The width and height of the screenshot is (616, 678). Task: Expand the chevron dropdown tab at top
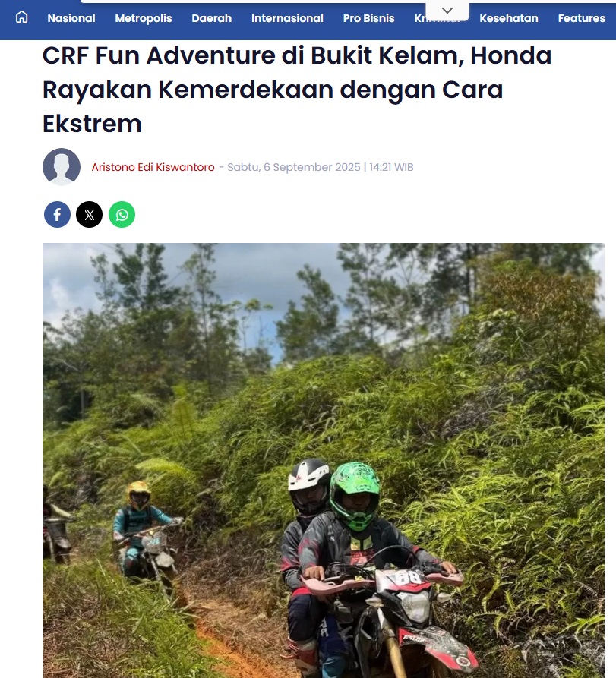(x=447, y=11)
